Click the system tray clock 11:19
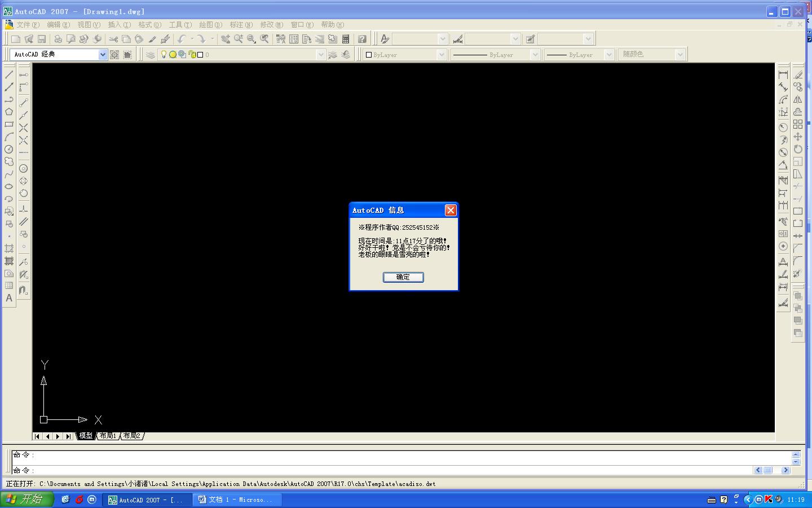This screenshot has height=508, width=812. pos(796,500)
